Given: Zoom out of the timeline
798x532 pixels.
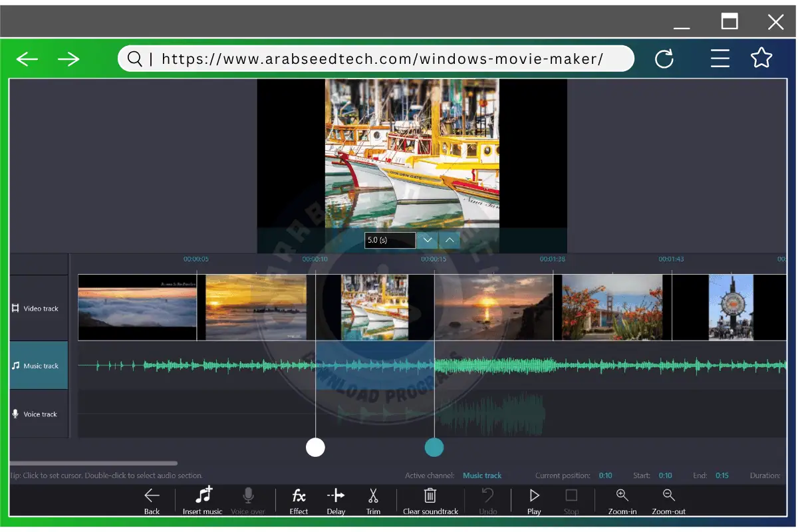Looking at the screenshot, I should point(668,497).
